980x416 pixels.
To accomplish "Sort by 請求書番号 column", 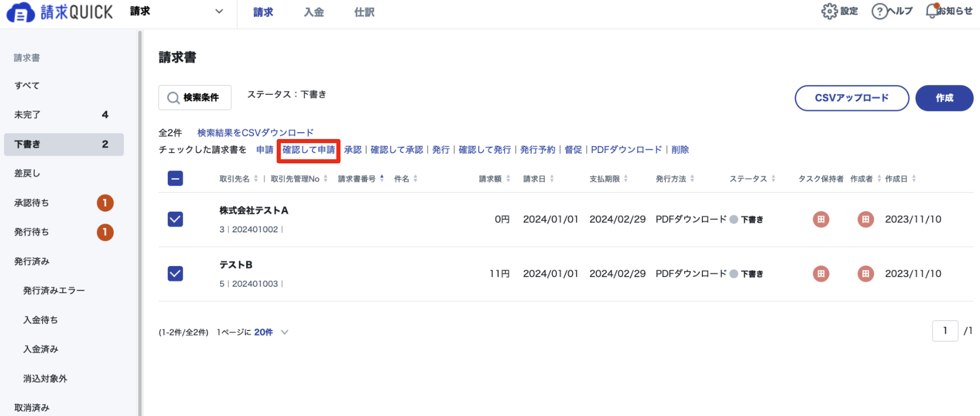I will pyautogui.click(x=382, y=178).
